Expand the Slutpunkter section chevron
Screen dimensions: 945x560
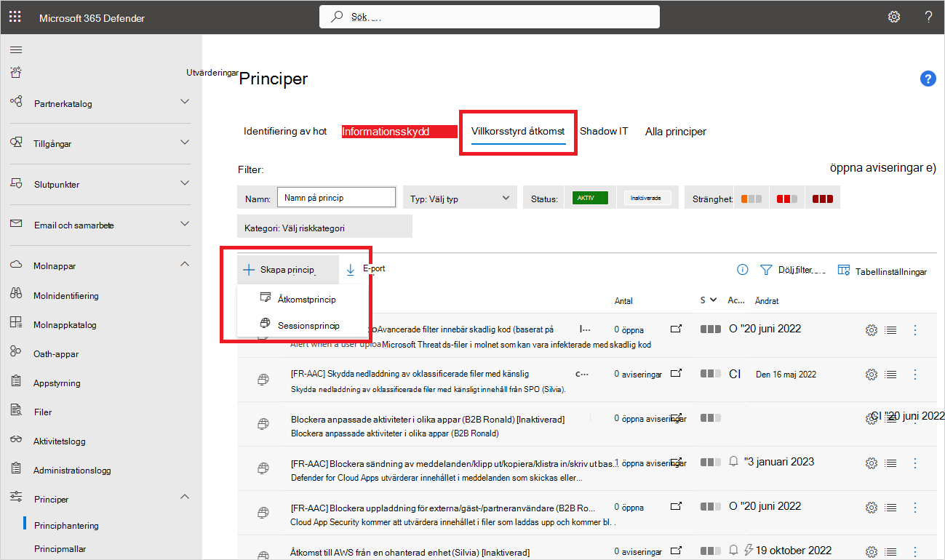pos(185,183)
